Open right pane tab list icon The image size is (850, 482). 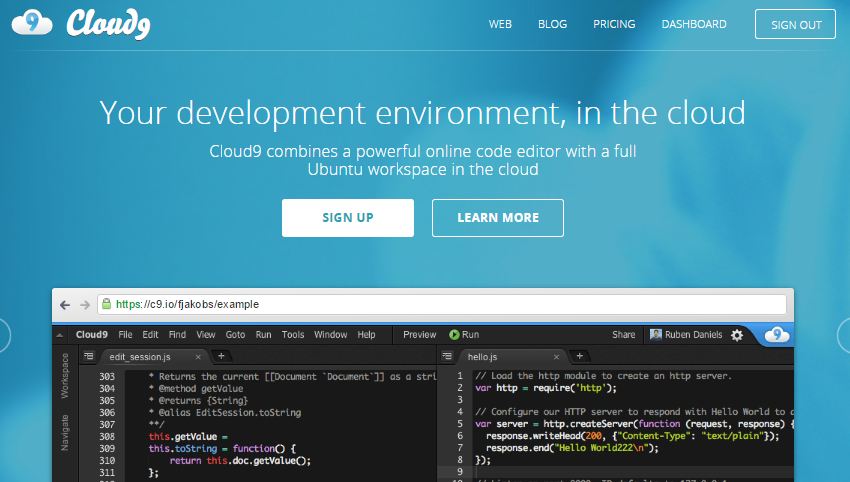pyautogui.click(x=447, y=356)
